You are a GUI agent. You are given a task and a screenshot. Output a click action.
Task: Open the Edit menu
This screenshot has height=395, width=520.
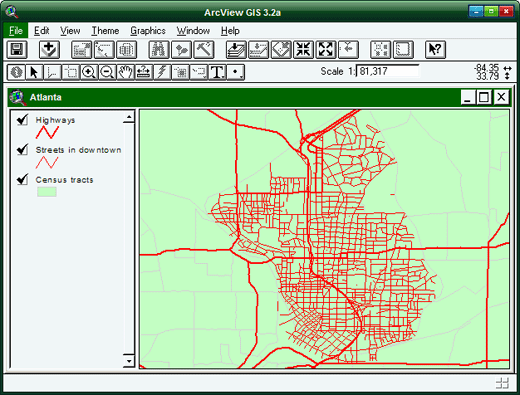[x=42, y=31]
